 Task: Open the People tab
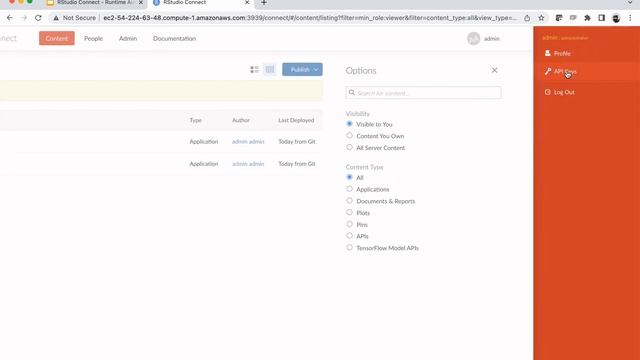pyautogui.click(x=93, y=38)
